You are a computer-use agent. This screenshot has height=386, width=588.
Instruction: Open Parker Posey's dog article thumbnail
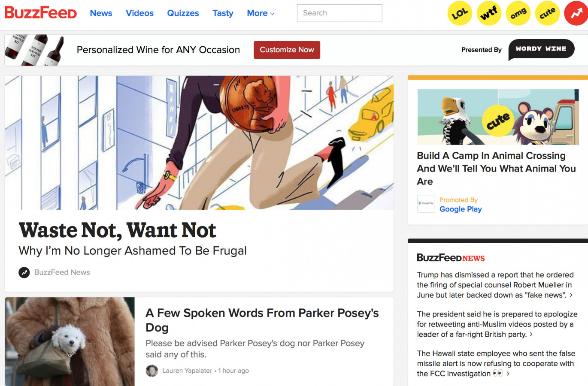tap(70, 342)
